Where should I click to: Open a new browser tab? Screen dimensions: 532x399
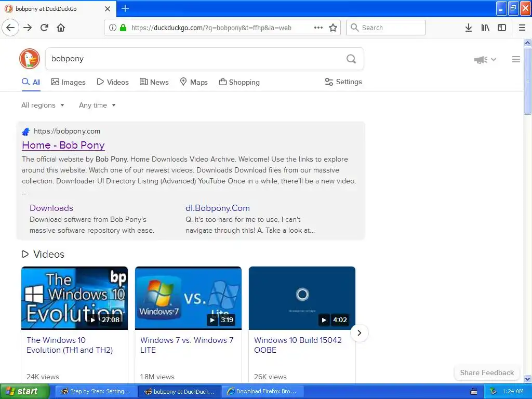tap(125, 8)
